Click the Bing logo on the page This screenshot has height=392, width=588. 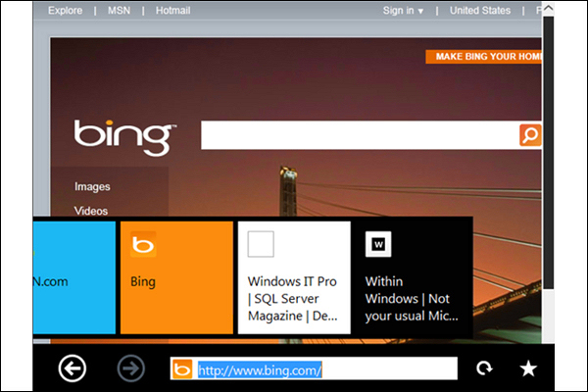[124, 135]
